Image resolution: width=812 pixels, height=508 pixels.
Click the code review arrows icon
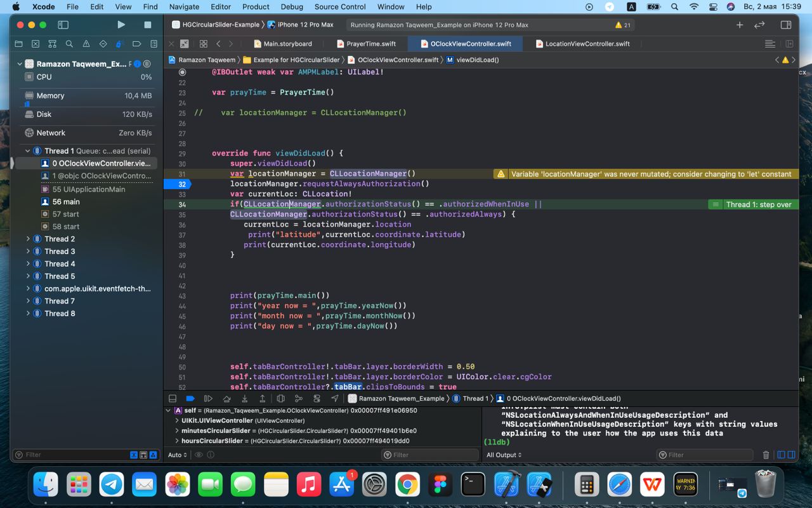click(x=759, y=25)
